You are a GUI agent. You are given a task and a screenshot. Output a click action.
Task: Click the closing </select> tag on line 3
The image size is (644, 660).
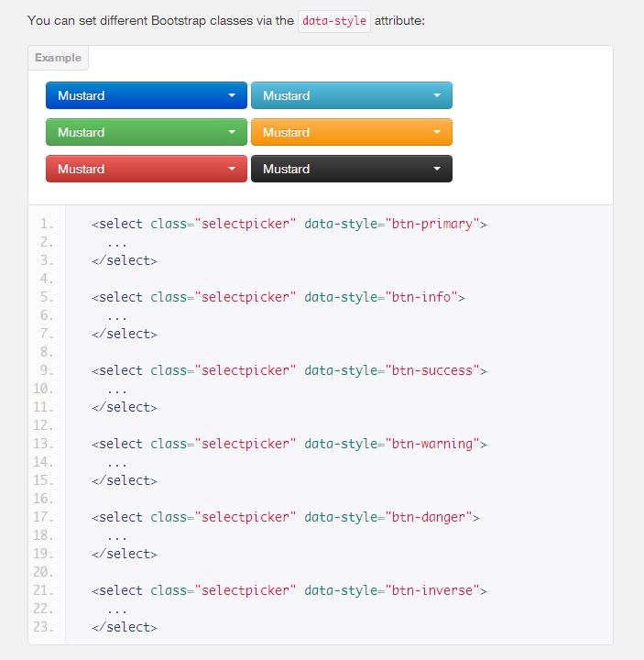(125, 260)
